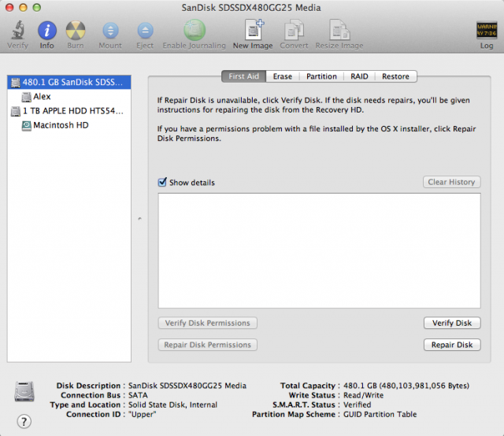Viewport: 504px width, 436px height.
Task: Open the Log viewer icon
Action: [x=487, y=30]
